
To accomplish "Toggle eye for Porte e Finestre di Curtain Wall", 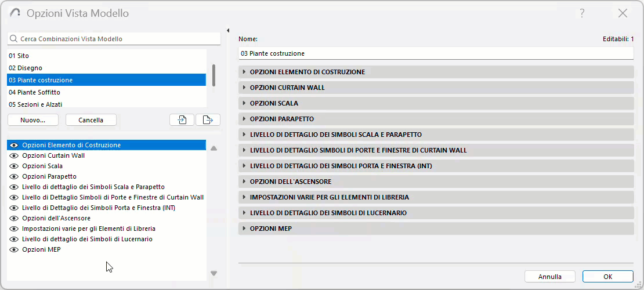I will pyautogui.click(x=15, y=197).
